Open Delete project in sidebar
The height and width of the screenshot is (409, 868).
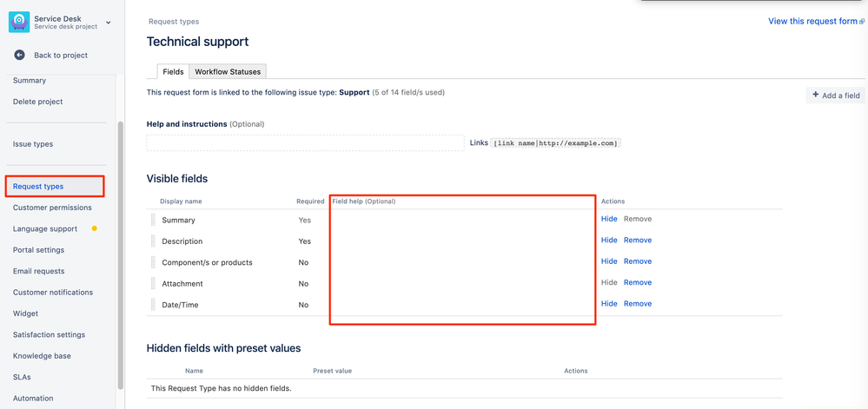coord(37,102)
